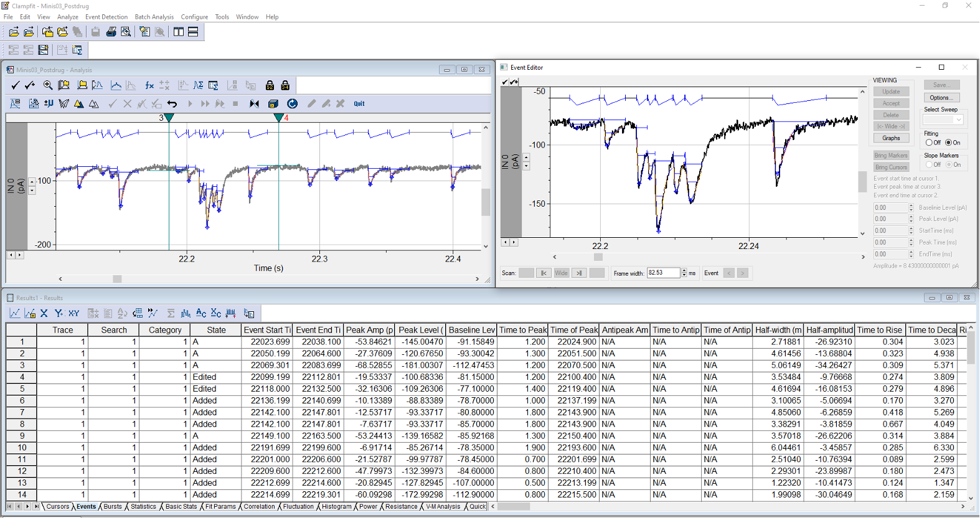Screen dimensions: 980x518
Task: Open the Basic Stats results tab
Action: coord(181,507)
